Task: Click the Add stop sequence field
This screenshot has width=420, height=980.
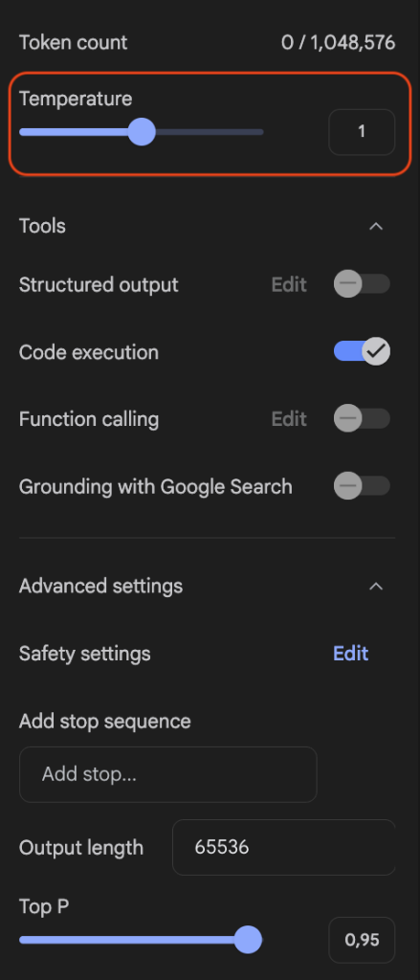Action: tap(168, 774)
